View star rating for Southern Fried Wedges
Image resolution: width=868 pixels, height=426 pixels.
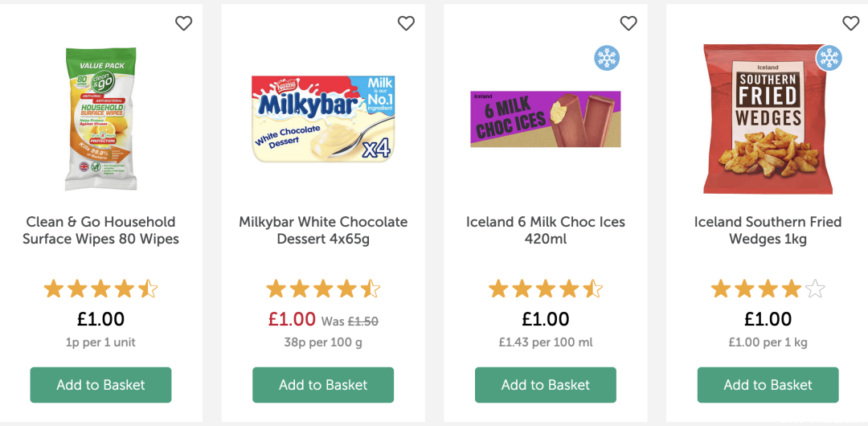pyautogui.click(x=768, y=289)
